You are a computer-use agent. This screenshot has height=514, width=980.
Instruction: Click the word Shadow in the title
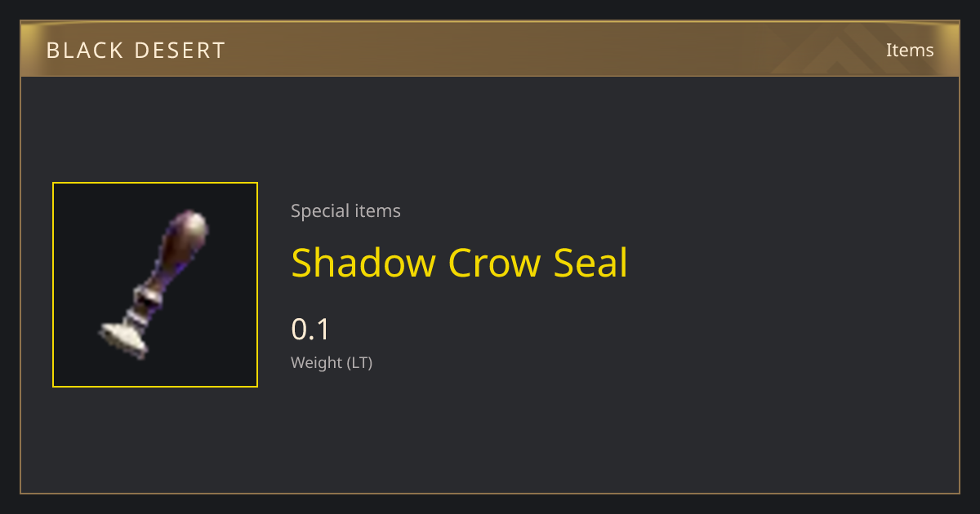tap(363, 263)
